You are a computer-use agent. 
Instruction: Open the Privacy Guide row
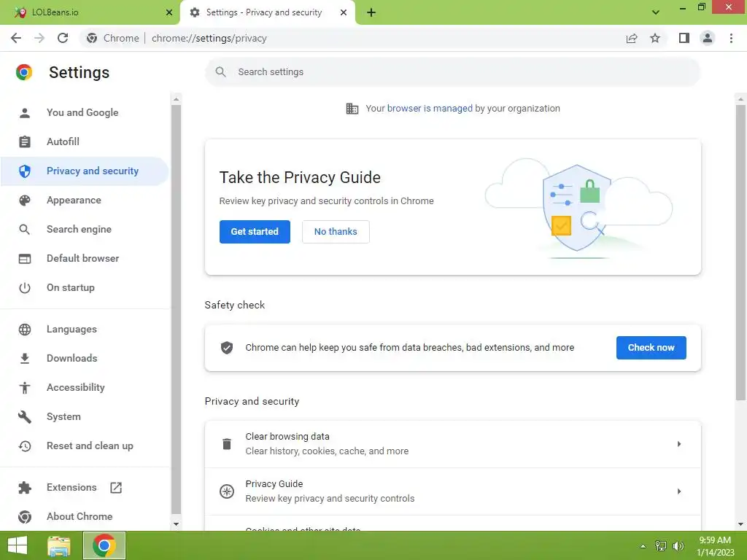click(452, 491)
